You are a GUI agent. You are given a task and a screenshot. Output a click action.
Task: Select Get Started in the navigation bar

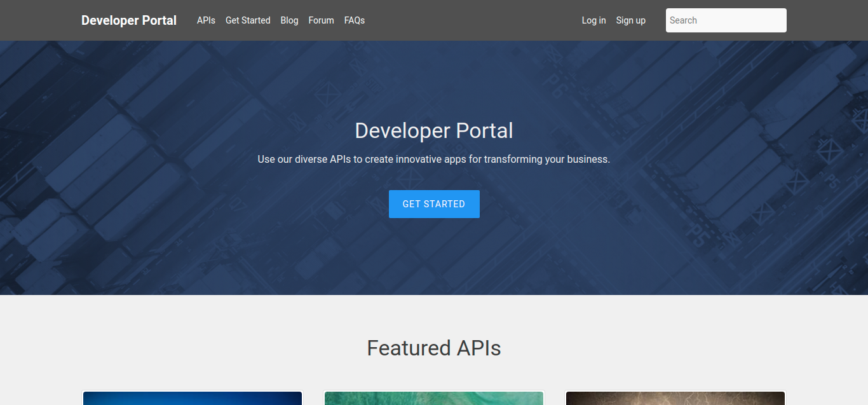pyautogui.click(x=248, y=20)
